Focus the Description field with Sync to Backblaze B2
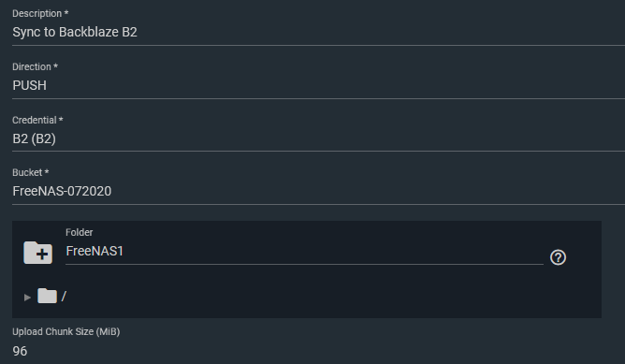625x364 pixels. coord(318,32)
